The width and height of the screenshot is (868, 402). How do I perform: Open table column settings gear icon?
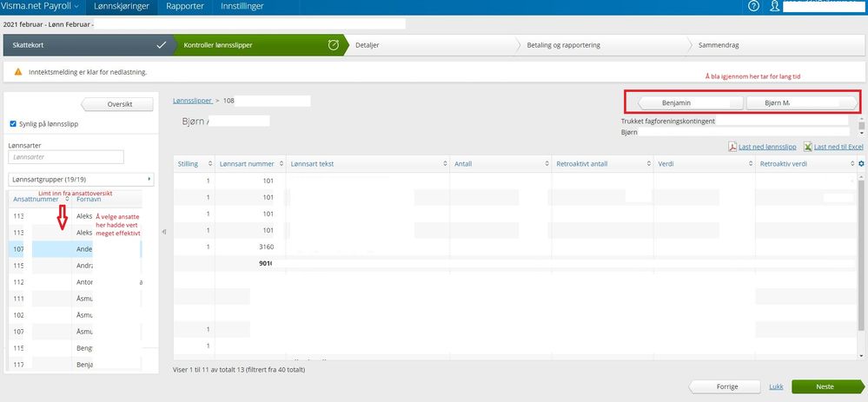861,164
